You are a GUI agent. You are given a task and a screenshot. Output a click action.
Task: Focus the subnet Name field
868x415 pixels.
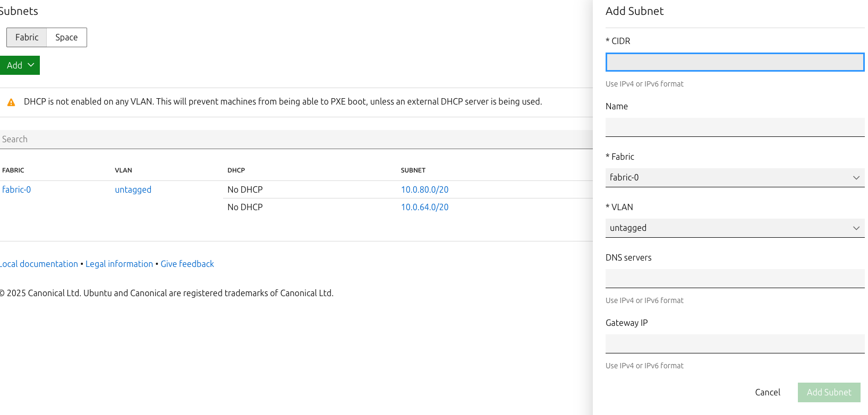coord(734,127)
